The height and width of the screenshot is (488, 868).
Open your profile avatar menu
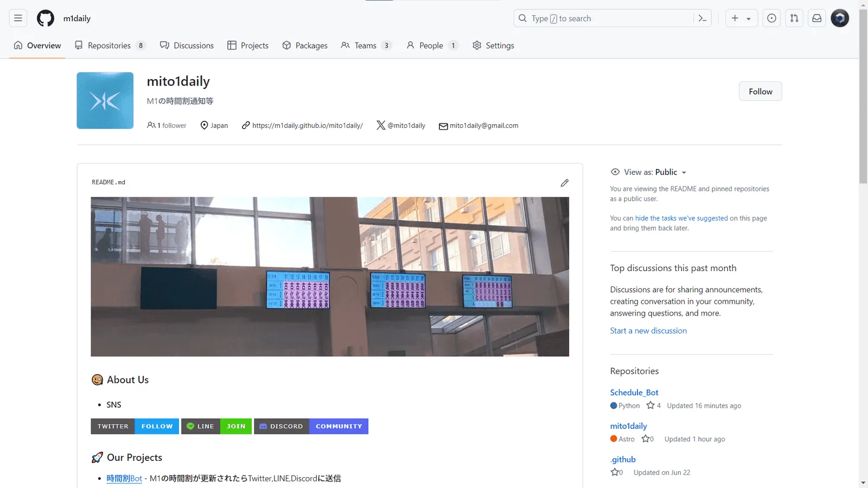[x=839, y=18]
